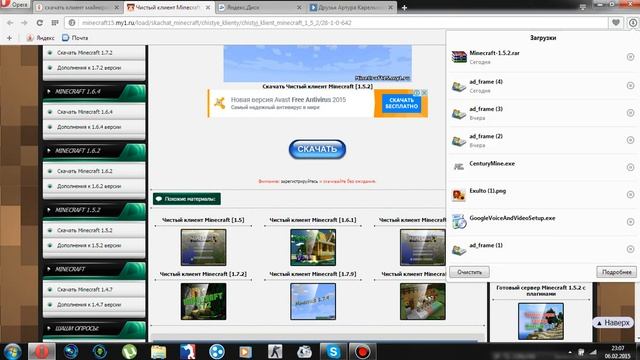The width and height of the screenshot is (640, 360).
Task: Expand the MINECRAFT 1.6.4 sidebar section
Action: pos(94,91)
